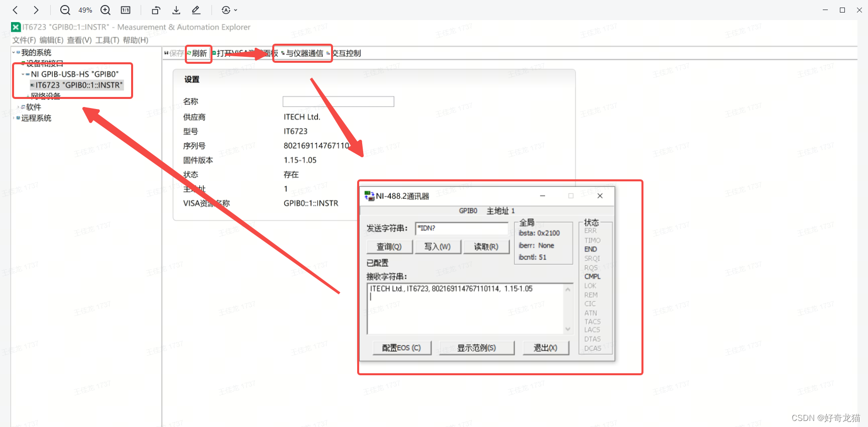Click the 读取(R) read button

tap(486, 247)
